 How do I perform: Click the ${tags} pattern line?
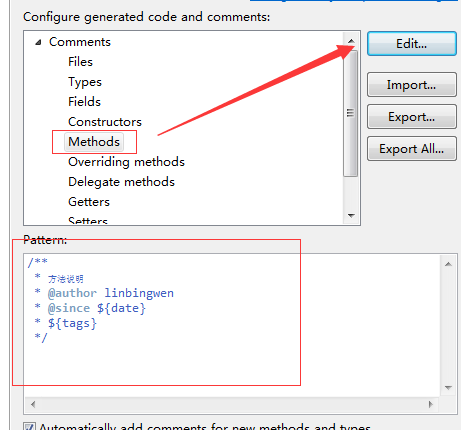(65, 323)
